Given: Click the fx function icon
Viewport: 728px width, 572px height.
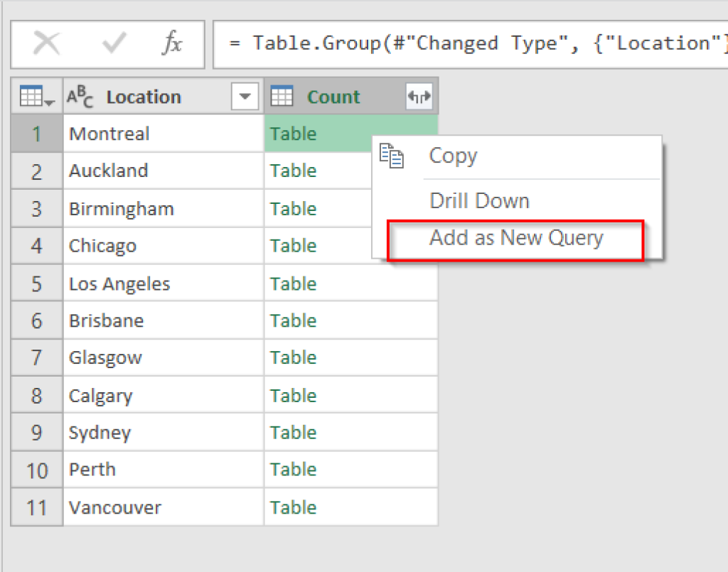Looking at the screenshot, I should point(171,44).
